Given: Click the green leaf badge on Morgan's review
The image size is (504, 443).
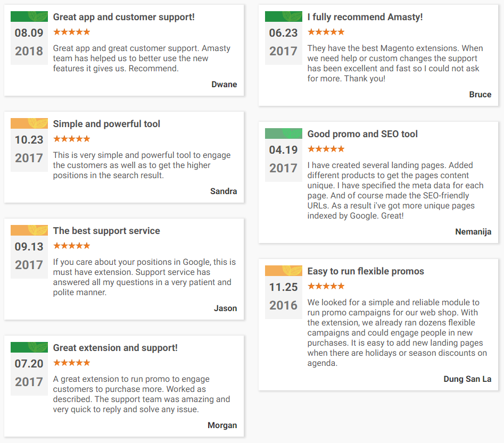Looking at the screenshot, I should (29, 347).
